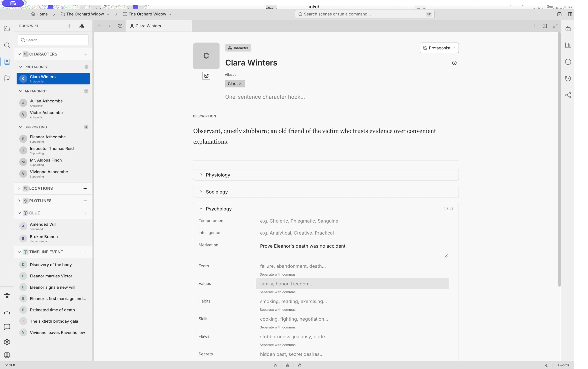
Task: Add a new location
Action: pos(85,188)
